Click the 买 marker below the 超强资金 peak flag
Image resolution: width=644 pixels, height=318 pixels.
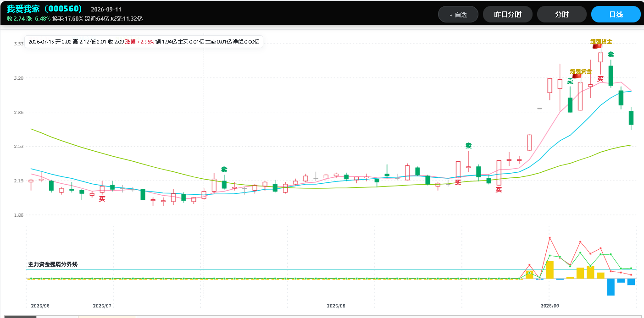(x=600, y=79)
